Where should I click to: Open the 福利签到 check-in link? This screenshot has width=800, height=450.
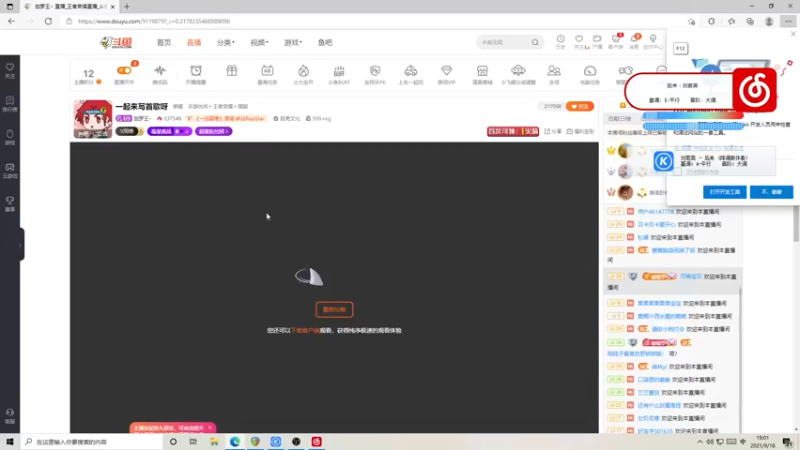[x=580, y=131]
